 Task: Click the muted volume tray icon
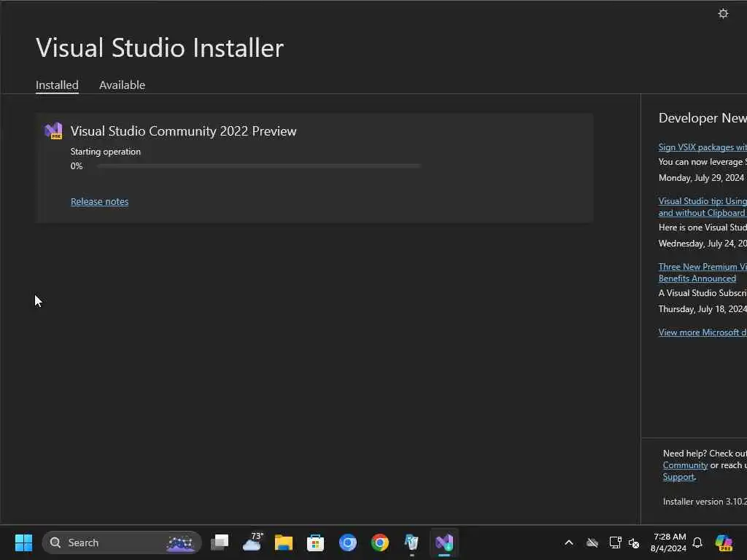pos(634,542)
